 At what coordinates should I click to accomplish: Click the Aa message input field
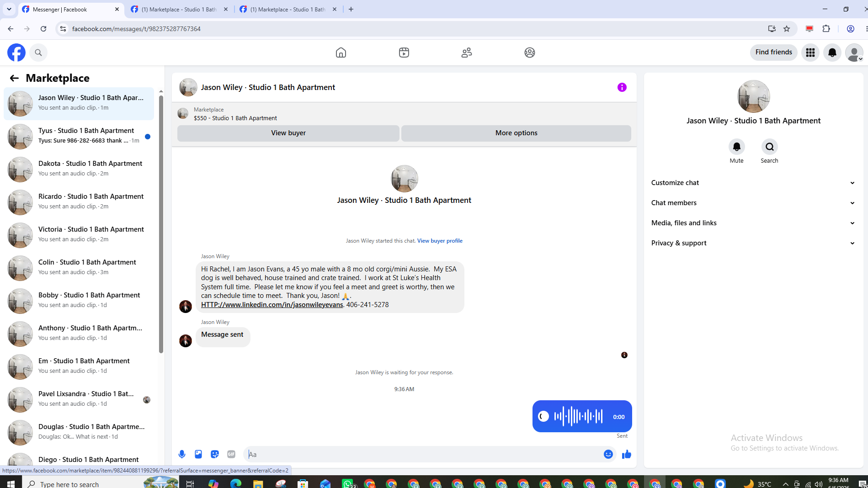[x=423, y=454]
